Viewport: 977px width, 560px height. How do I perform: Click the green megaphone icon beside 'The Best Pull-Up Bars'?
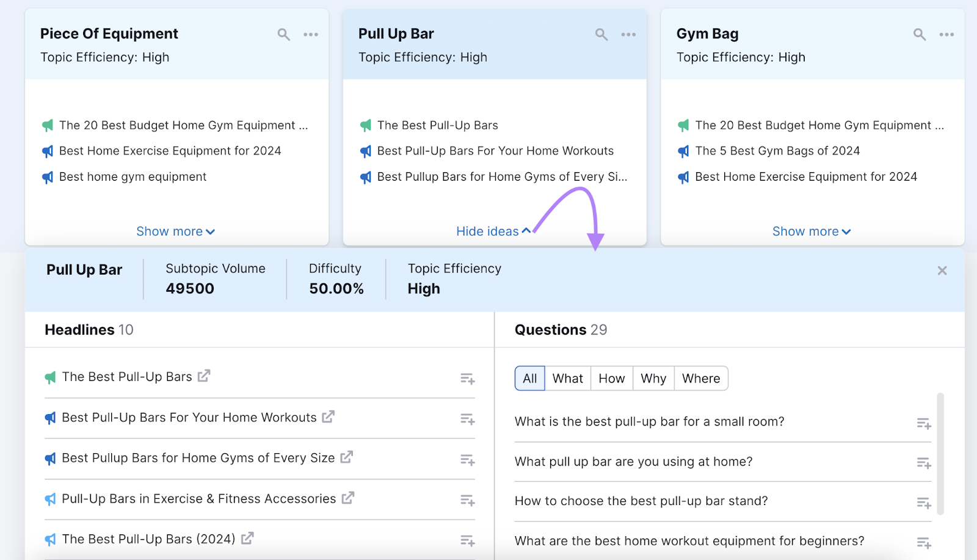click(51, 376)
